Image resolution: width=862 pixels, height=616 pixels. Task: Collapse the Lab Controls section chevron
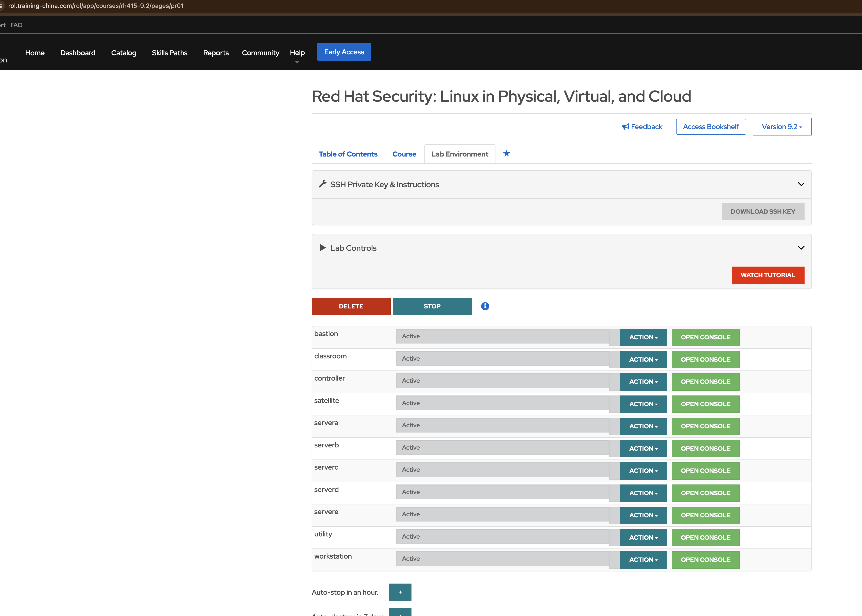(801, 248)
